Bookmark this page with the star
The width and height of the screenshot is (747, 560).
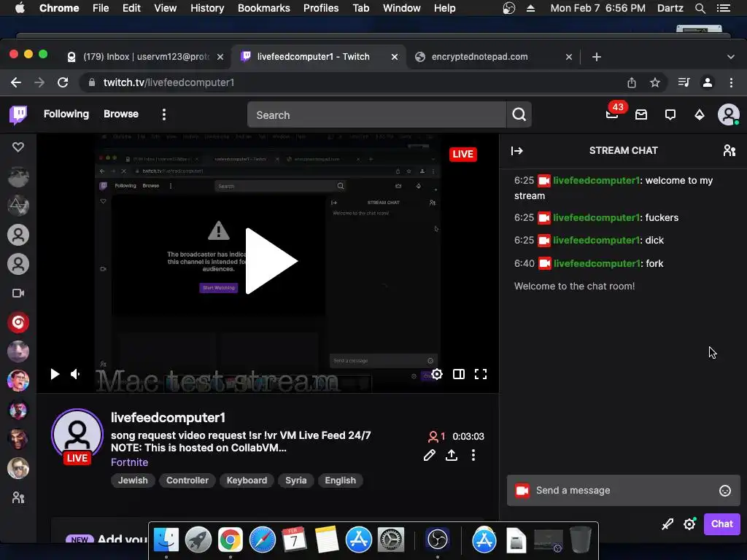(x=655, y=82)
